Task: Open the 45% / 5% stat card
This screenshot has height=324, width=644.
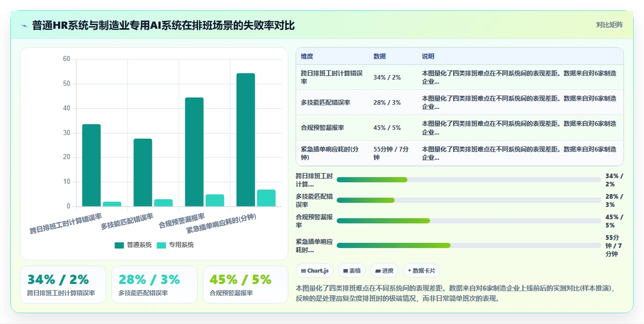Action: coord(246,284)
